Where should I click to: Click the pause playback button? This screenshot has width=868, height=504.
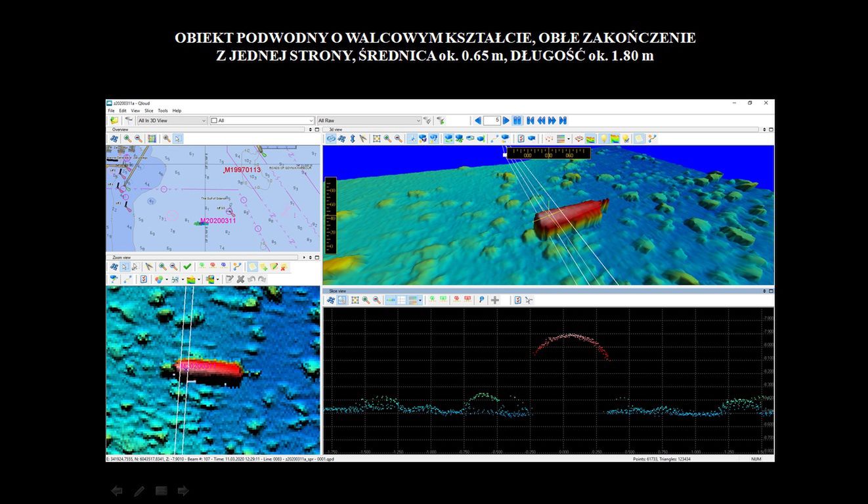point(517,120)
